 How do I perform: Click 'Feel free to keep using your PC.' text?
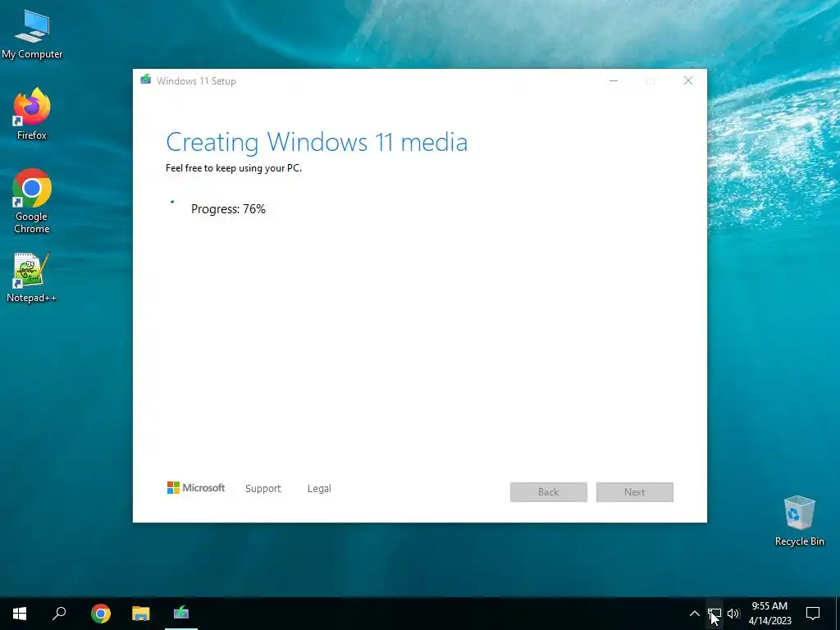coord(234,168)
